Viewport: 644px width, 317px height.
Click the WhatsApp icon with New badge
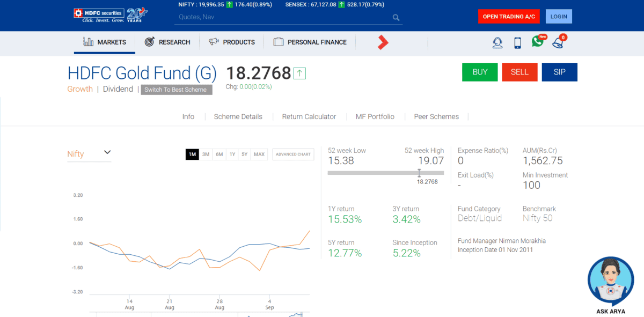(537, 41)
